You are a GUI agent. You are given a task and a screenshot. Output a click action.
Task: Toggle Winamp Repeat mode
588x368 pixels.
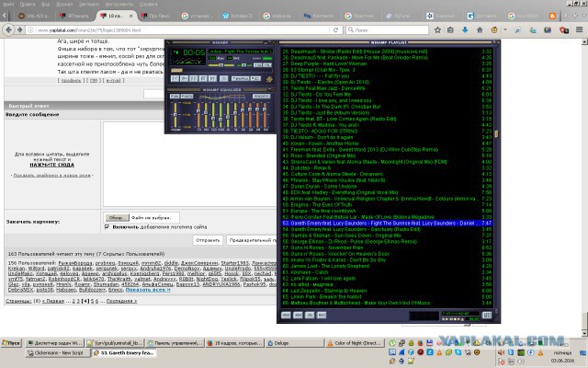255,78
